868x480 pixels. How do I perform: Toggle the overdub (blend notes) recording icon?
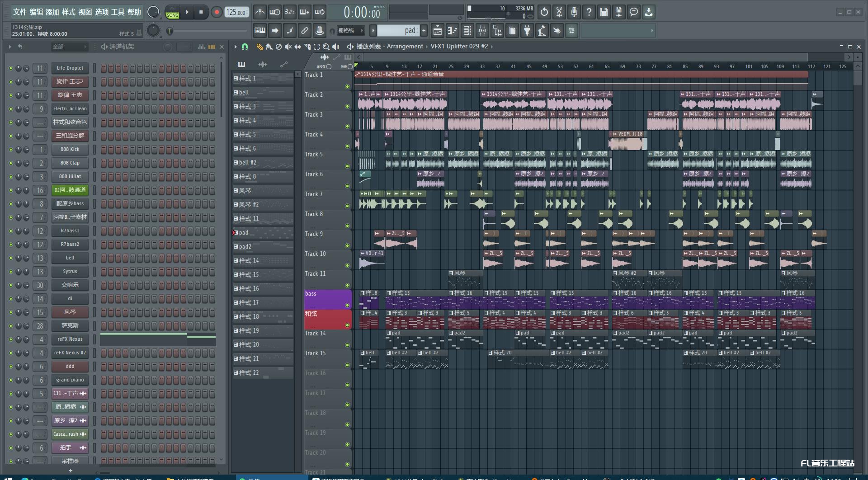point(304,12)
